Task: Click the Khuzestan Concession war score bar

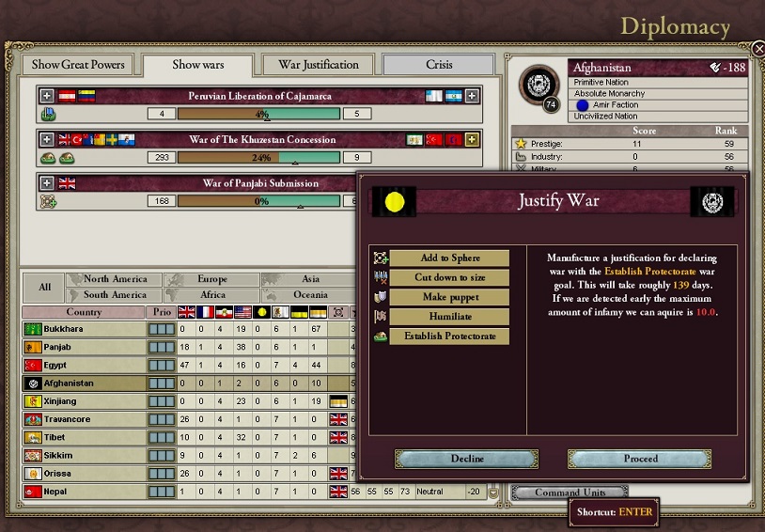Action: 258,158
